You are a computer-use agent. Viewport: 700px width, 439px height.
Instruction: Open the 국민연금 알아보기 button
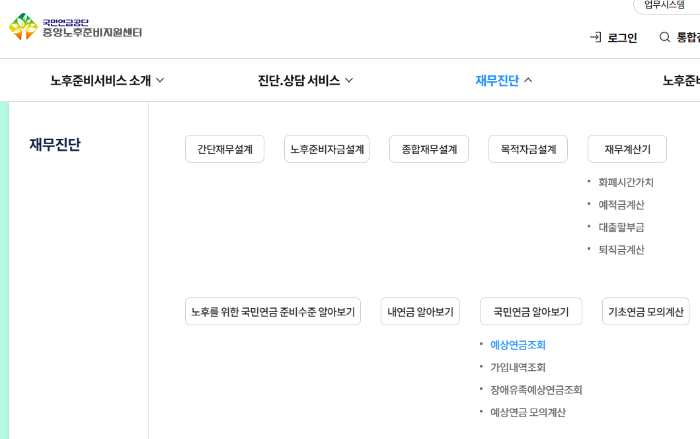click(531, 311)
